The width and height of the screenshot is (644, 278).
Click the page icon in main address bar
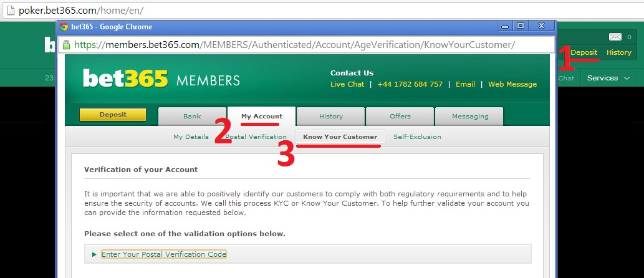coord(11,10)
